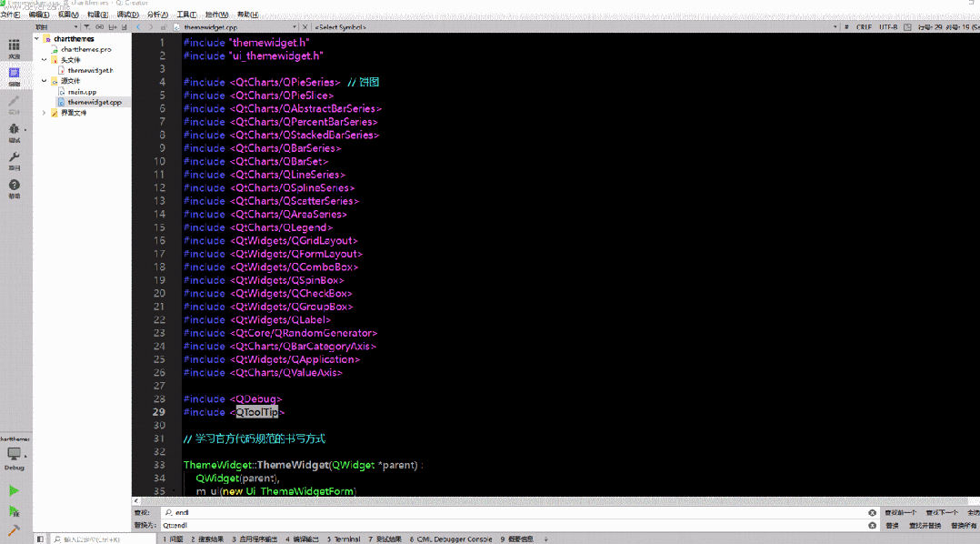
Task: Open the 视图(V) menu
Action: pyautogui.click(x=68, y=15)
